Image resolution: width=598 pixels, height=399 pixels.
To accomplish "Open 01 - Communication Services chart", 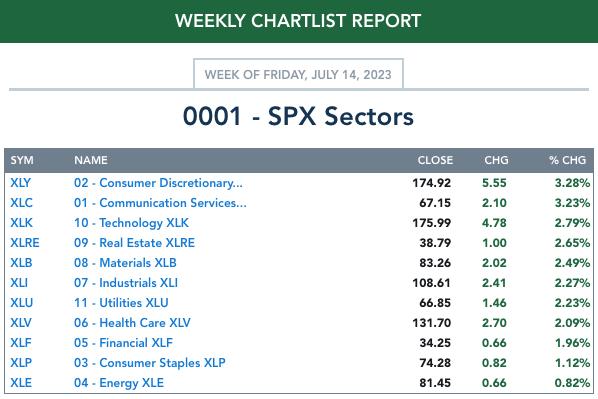I will point(160,203).
